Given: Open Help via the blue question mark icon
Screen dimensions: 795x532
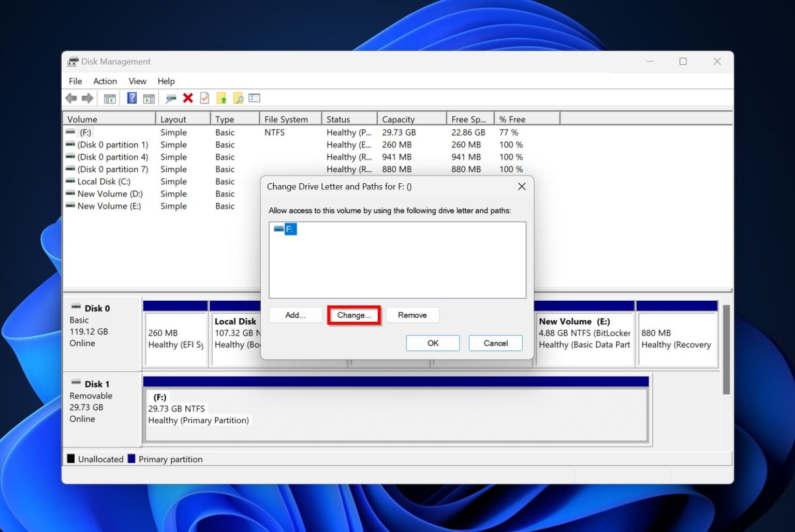Looking at the screenshot, I should tap(131, 98).
